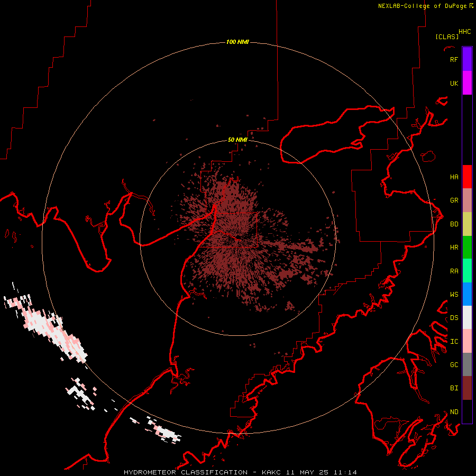Screen dimensions: 476x476
Task: Click the ND black legend swatch
Action: click(467, 411)
